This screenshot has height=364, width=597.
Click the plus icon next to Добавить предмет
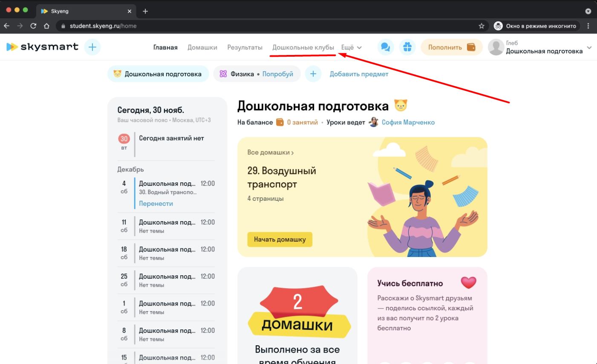(x=313, y=74)
